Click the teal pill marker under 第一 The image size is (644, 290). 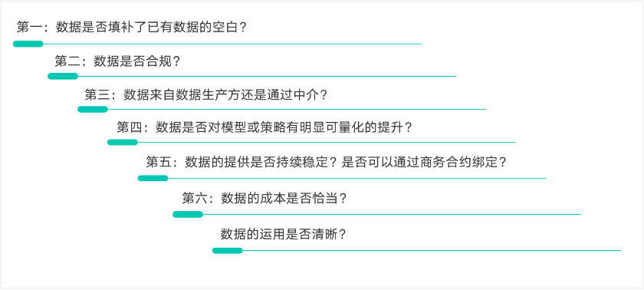click(x=28, y=44)
